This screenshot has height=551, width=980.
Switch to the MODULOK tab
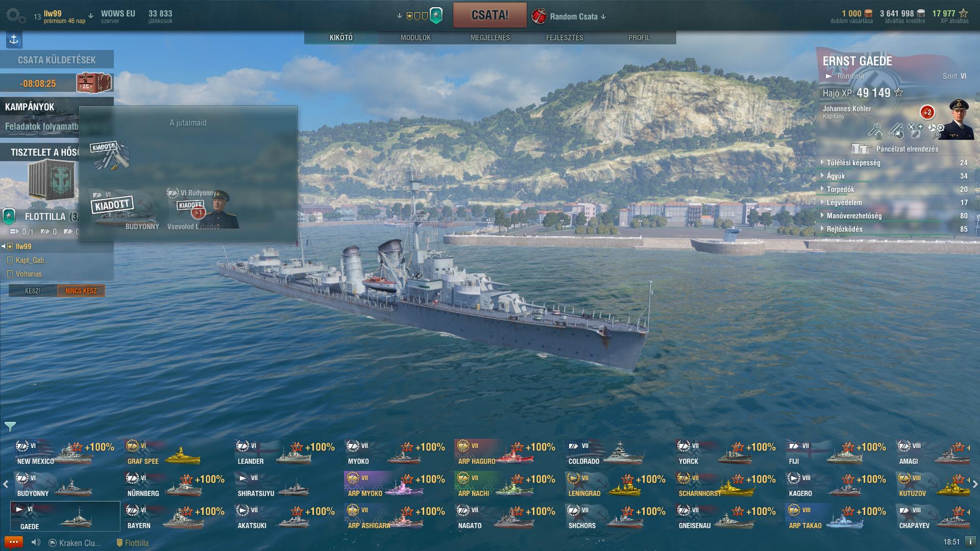coord(415,38)
